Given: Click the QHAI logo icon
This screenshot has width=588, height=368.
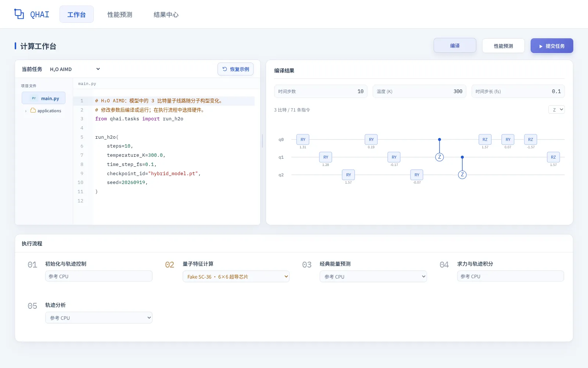Looking at the screenshot, I should pyautogui.click(x=19, y=14).
